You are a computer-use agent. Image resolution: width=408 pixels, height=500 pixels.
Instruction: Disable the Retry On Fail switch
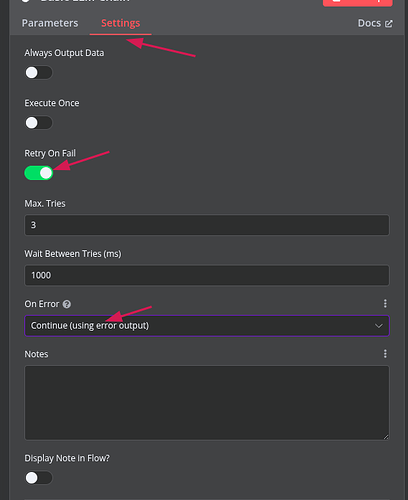click(39, 173)
